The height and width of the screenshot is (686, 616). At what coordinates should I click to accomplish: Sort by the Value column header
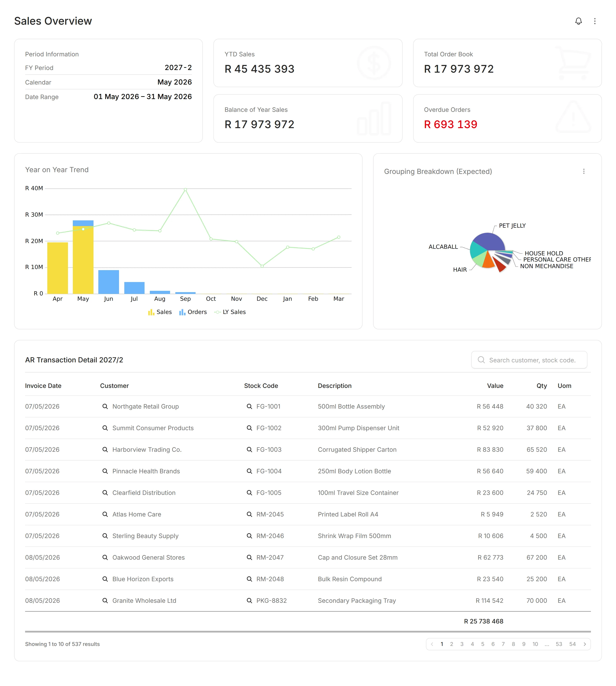coord(495,385)
